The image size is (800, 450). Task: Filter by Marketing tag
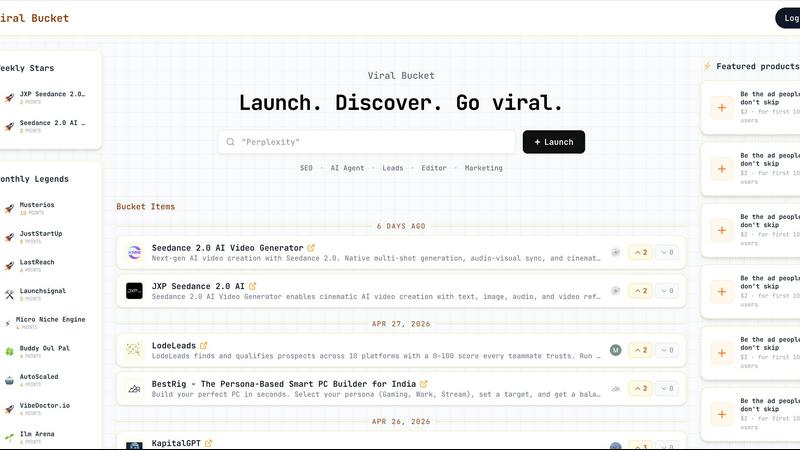[484, 168]
